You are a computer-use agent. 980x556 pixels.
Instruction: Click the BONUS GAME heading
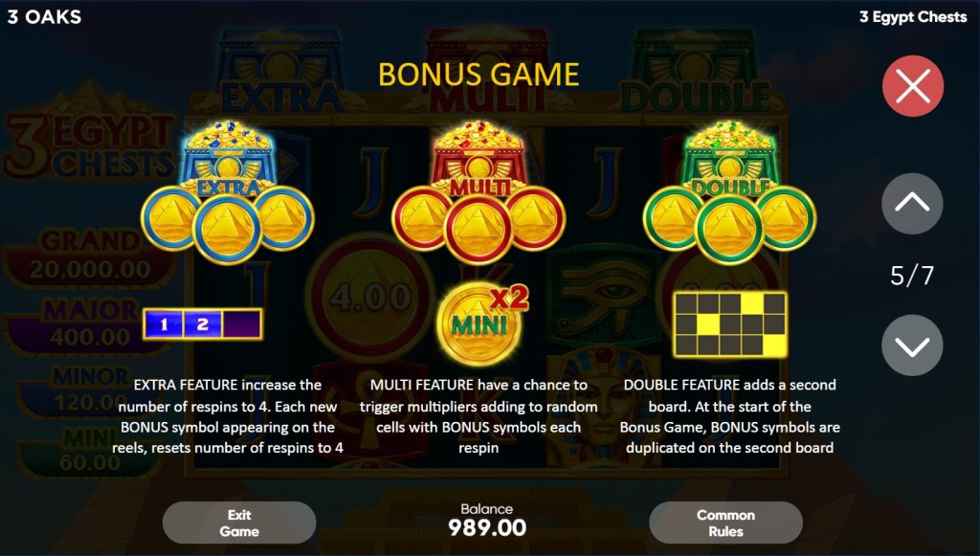(479, 75)
